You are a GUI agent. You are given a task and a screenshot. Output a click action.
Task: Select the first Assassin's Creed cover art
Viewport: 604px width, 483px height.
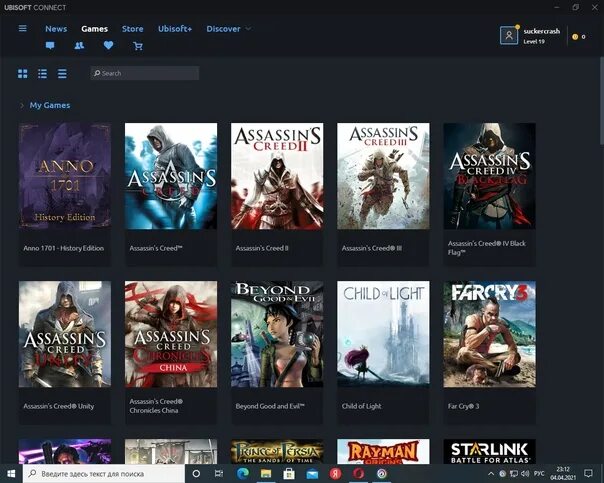pyautogui.click(x=171, y=176)
